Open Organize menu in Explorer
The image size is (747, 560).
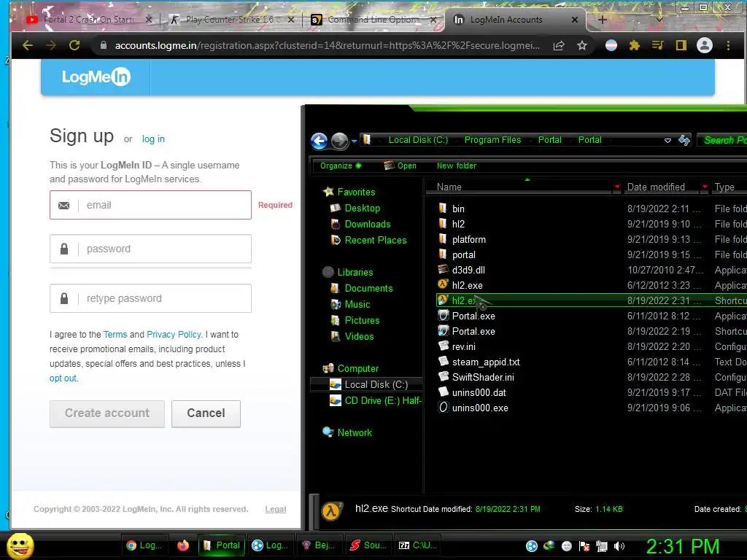pyautogui.click(x=341, y=166)
